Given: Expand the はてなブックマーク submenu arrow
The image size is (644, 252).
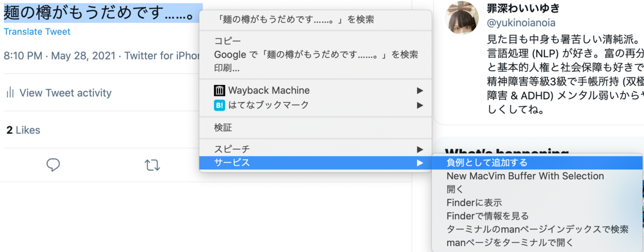Looking at the screenshot, I should click(420, 105).
